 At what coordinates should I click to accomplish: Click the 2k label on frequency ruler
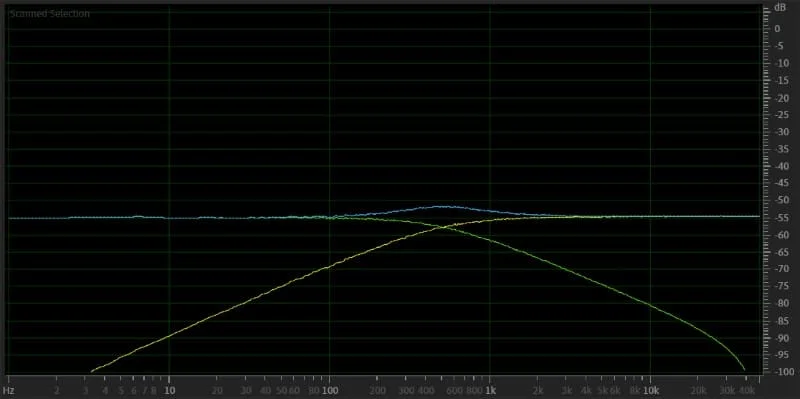point(538,391)
